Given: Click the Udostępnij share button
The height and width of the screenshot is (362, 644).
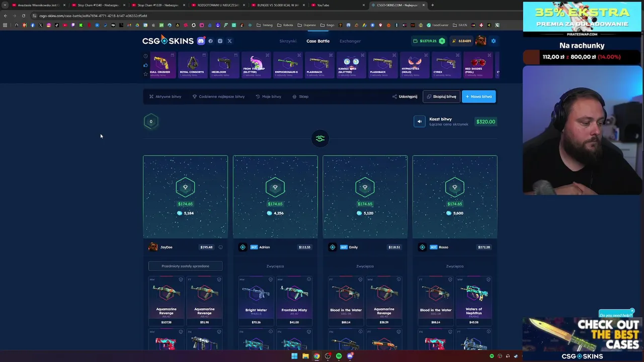Looking at the screenshot, I should tap(405, 97).
